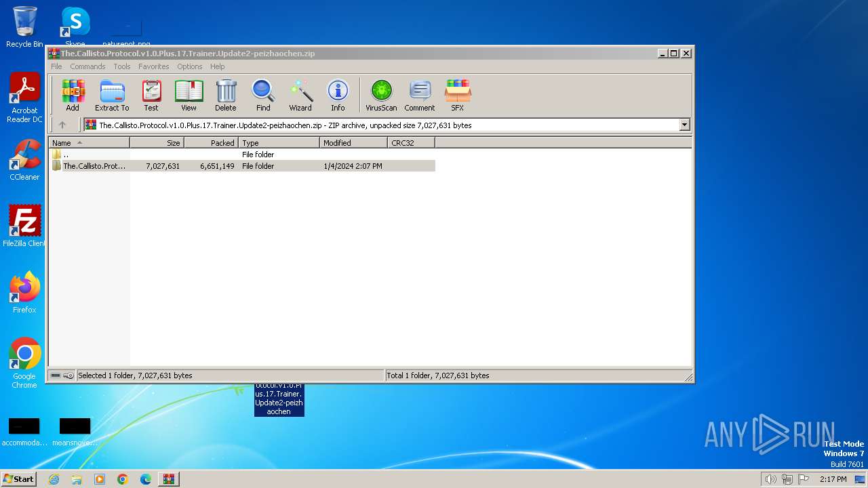
Task: Click the Action Center flag icon
Action: coord(804,479)
